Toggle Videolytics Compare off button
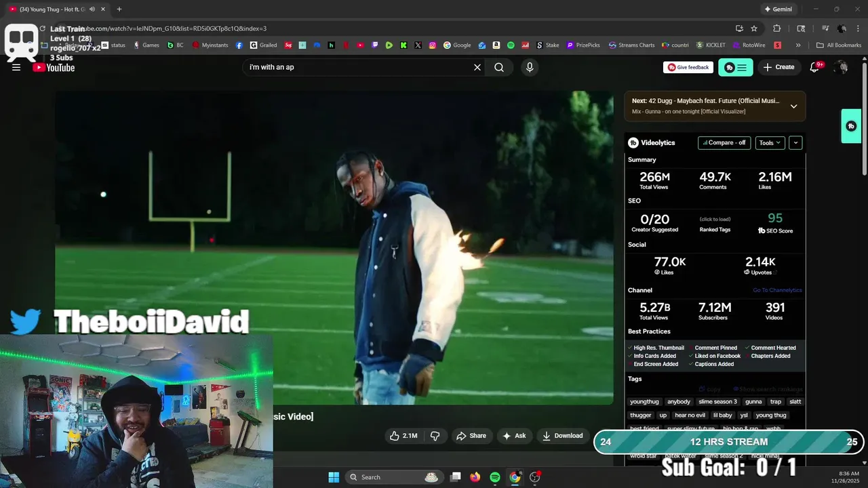868x488 pixels. tap(724, 143)
